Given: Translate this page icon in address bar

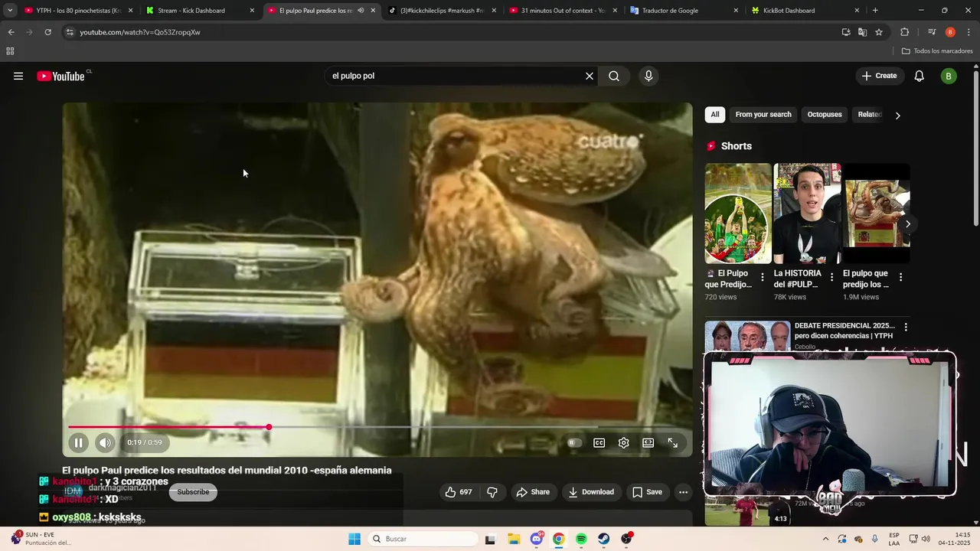Looking at the screenshot, I should click(x=862, y=32).
